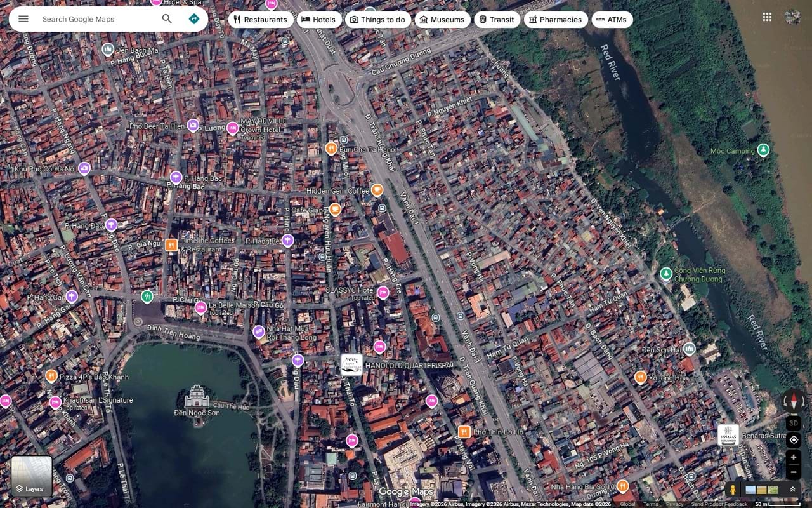Select the ATMs category chip
This screenshot has width=812, height=508.
[612, 20]
